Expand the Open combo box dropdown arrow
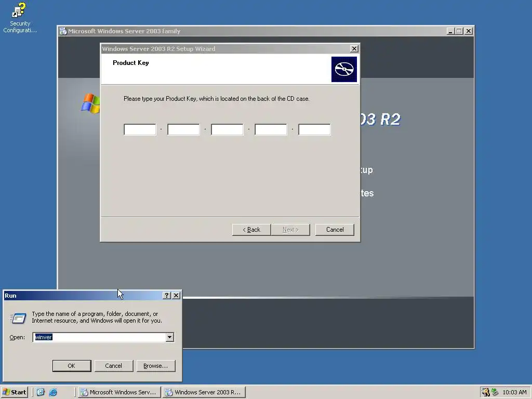The image size is (532, 399). 170,337
